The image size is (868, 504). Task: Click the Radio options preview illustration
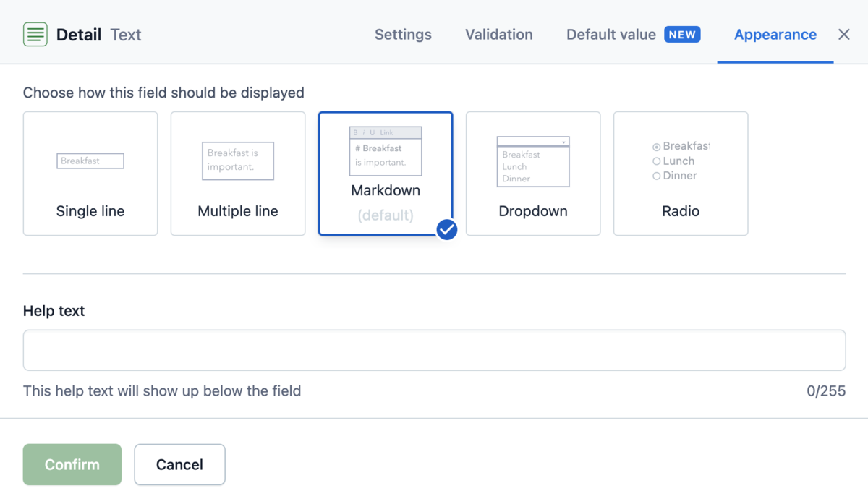click(681, 161)
